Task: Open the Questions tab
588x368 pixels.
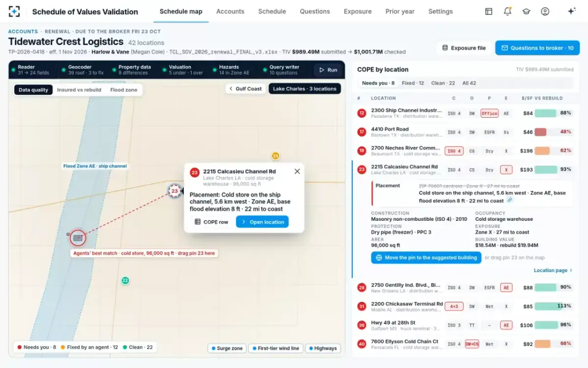Action: 315,11
